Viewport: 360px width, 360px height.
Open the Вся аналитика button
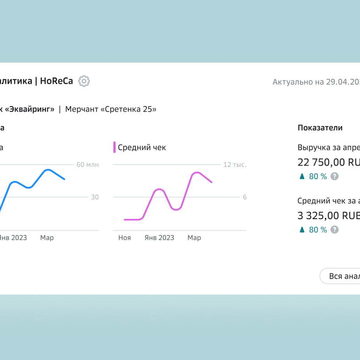click(340, 276)
